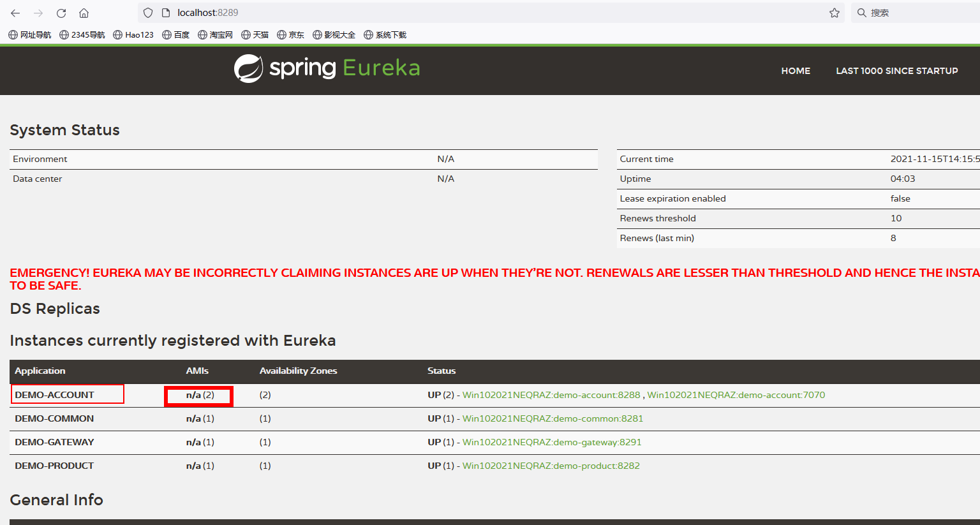This screenshot has width=980, height=525.
Task: Open the 影视大全 bookmark
Action: (334, 35)
